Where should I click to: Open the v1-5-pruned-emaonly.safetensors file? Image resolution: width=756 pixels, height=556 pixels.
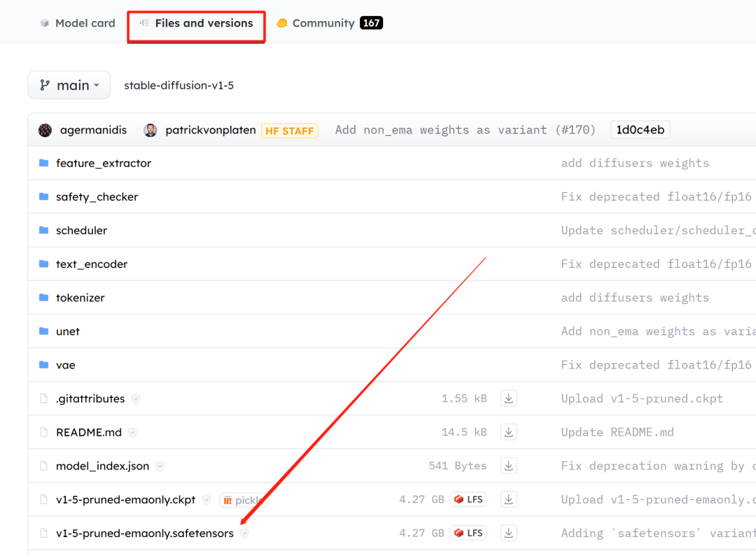click(x=145, y=534)
